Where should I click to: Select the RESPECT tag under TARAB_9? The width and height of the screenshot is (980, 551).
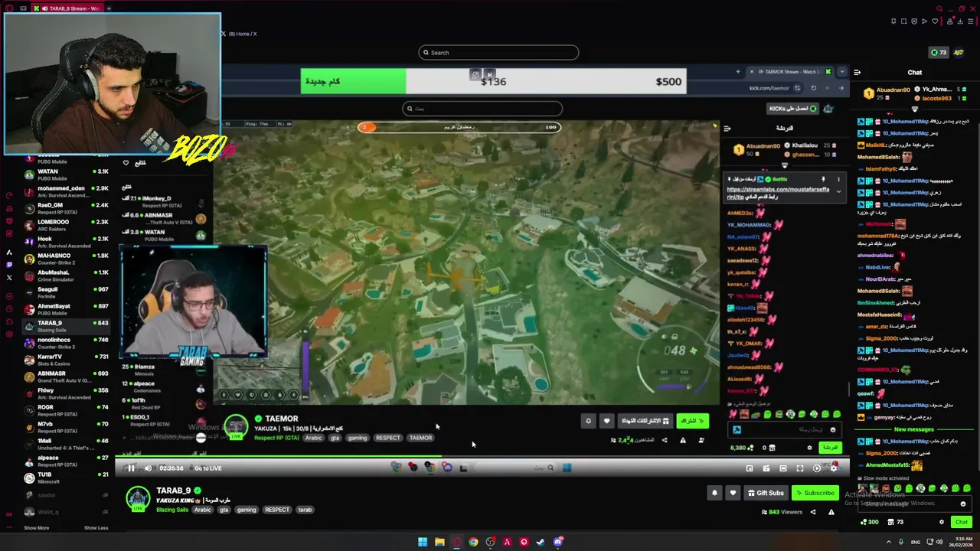point(277,510)
